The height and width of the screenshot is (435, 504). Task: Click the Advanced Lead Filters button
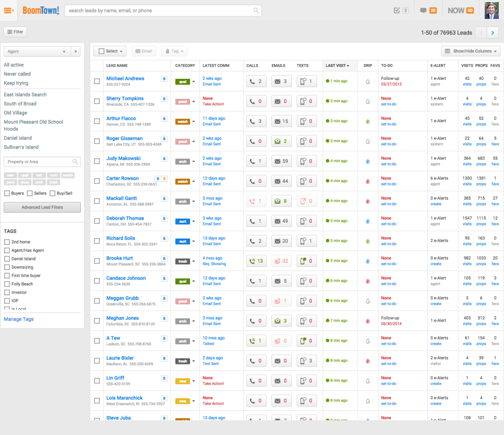[42, 208]
